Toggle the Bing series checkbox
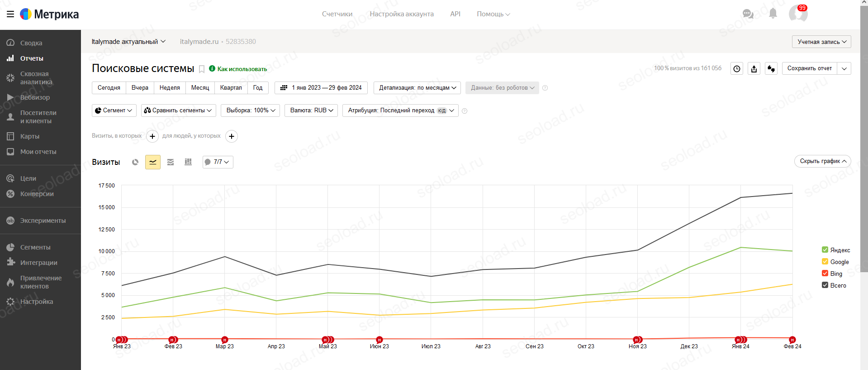The width and height of the screenshot is (868, 370). pos(825,273)
